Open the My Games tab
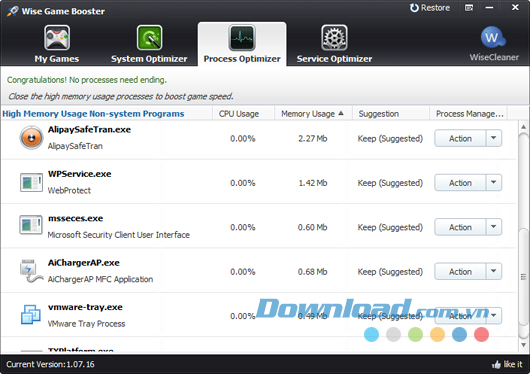Screen dimensions: 530x374 pyautogui.click(x=57, y=44)
